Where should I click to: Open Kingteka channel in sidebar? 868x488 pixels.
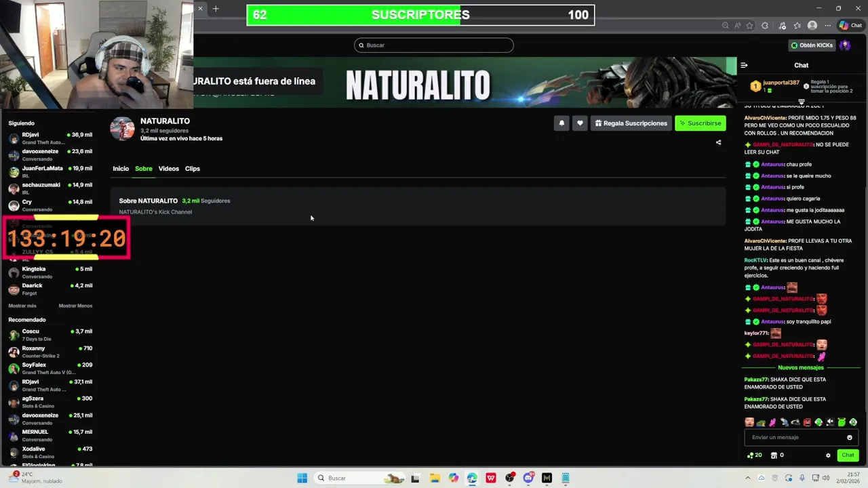[x=50, y=272]
